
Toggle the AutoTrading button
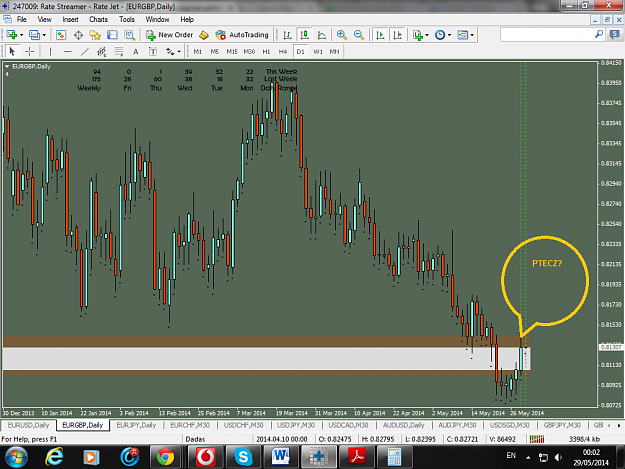(x=242, y=35)
